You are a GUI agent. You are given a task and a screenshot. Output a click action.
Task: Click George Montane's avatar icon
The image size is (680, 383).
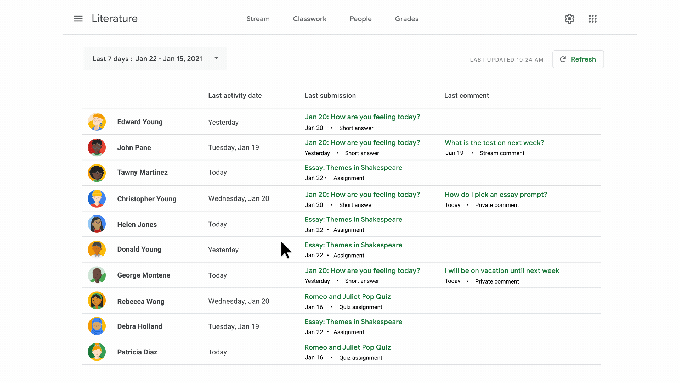[97, 275]
